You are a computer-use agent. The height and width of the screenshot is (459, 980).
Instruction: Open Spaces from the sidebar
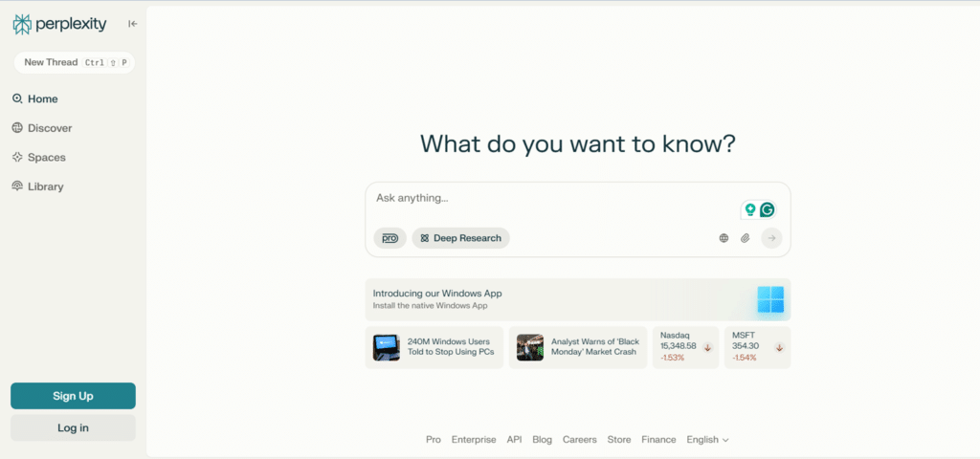(46, 158)
